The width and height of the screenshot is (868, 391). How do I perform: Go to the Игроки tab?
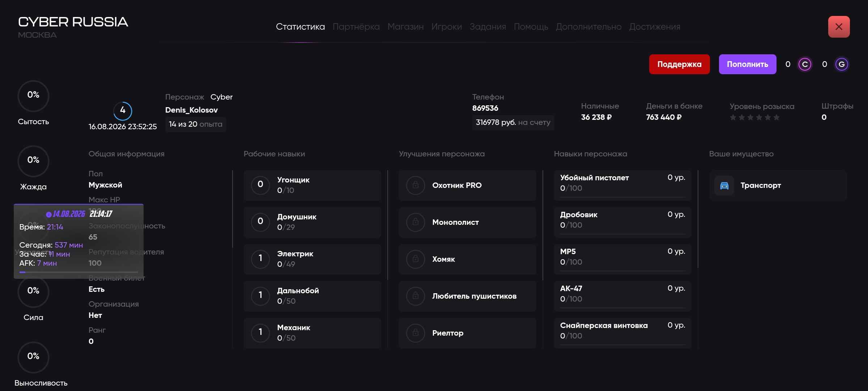click(x=447, y=27)
